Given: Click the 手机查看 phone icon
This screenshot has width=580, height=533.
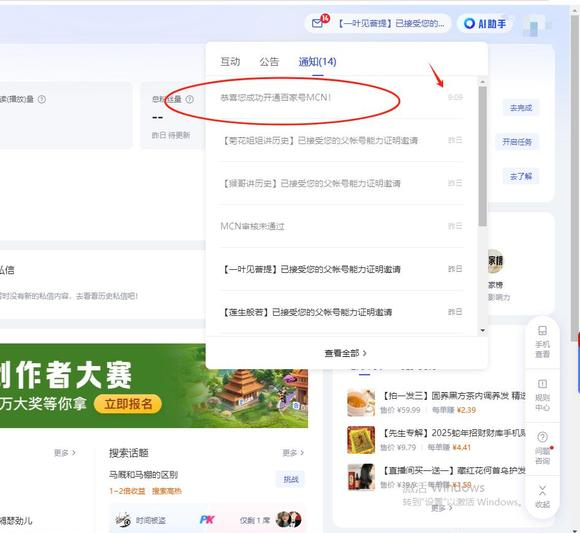Looking at the screenshot, I should (x=542, y=342).
